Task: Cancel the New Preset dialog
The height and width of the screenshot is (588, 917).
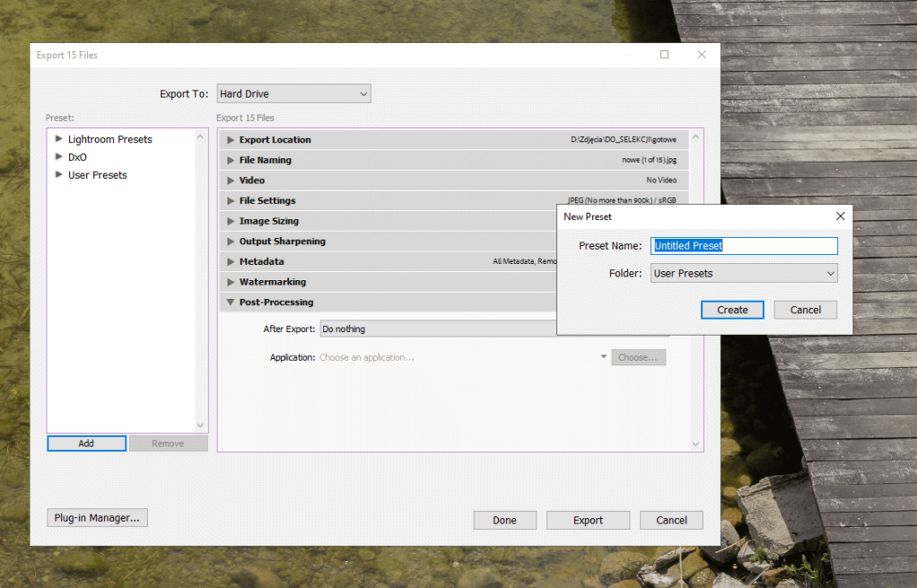Action: click(x=805, y=310)
